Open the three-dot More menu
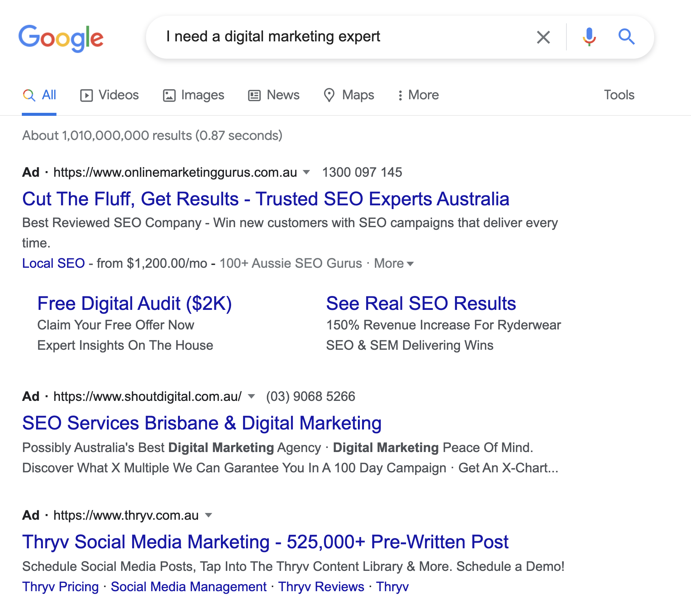Screen dimensions: 691x616 coord(418,95)
